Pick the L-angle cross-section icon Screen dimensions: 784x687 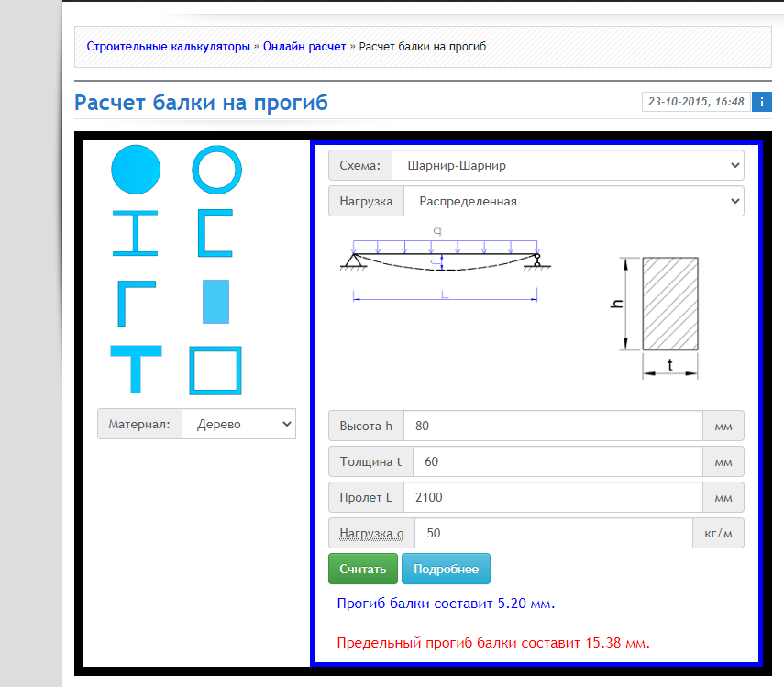[136, 303]
